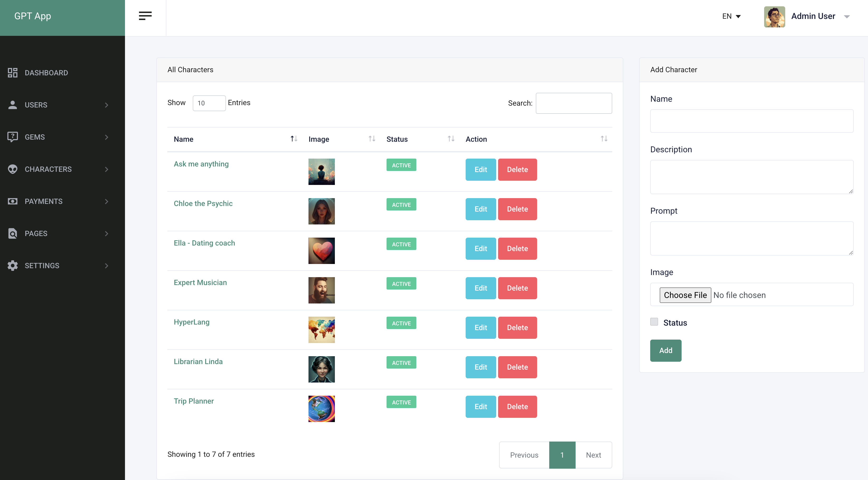The image size is (868, 480).
Task: Delete the Expert Musician character
Action: [x=517, y=288]
